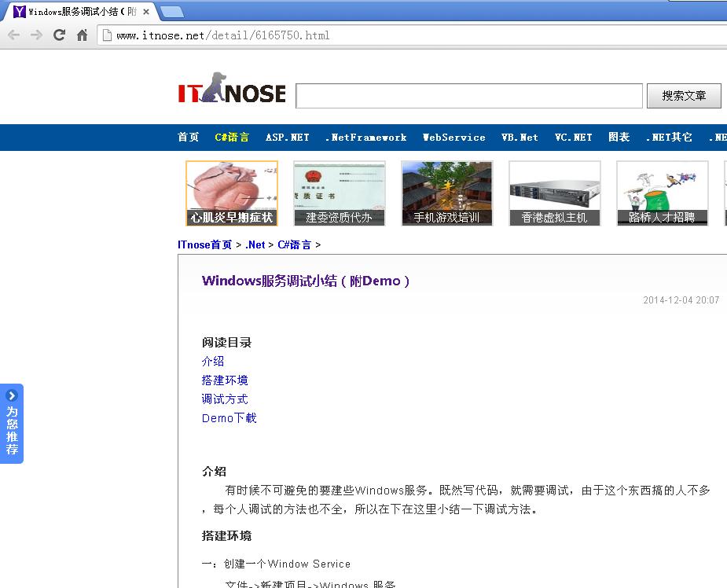The width and height of the screenshot is (727, 588).
Task: Go to browser home page icon
Action: pos(82,35)
